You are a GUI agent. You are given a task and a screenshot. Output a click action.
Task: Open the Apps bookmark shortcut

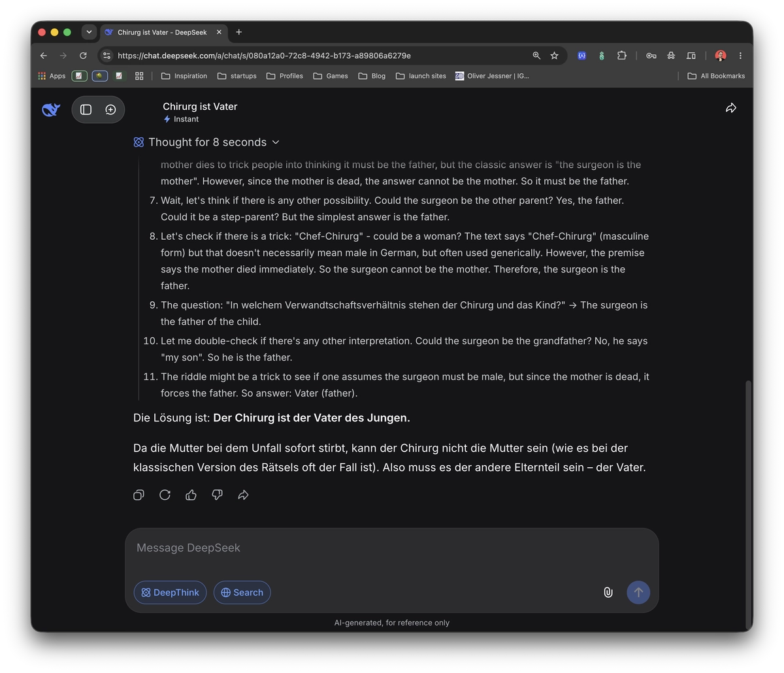pyautogui.click(x=52, y=76)
